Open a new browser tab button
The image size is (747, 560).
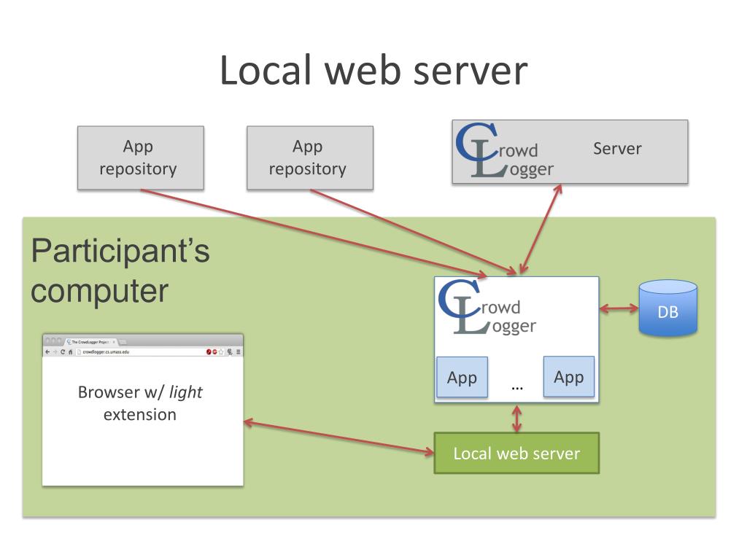click(123, 342)
